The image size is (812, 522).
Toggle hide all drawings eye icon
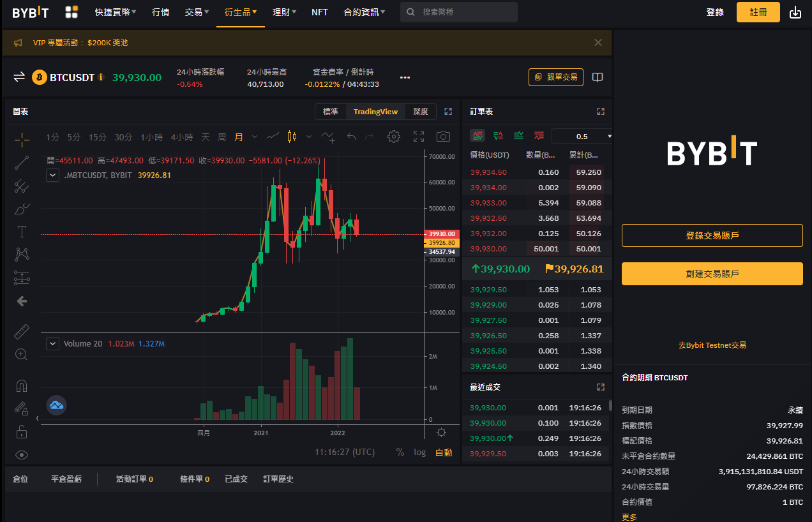click(22, 455)
